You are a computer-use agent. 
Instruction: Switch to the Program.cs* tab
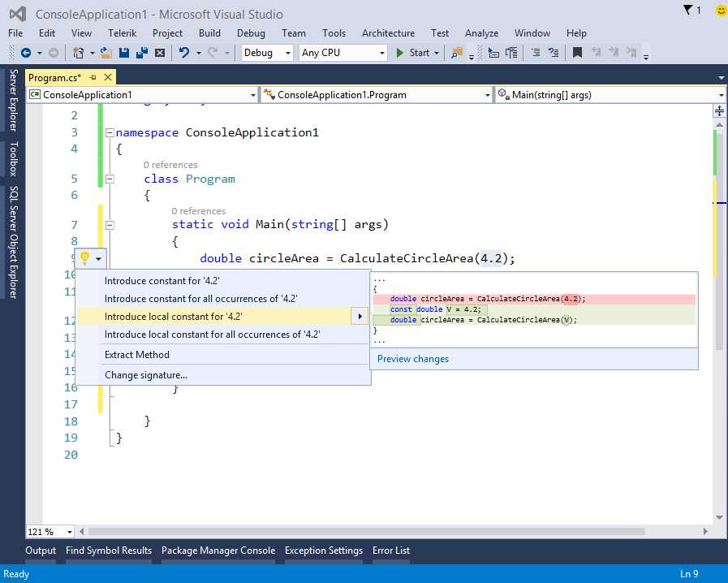pos(55,78)
